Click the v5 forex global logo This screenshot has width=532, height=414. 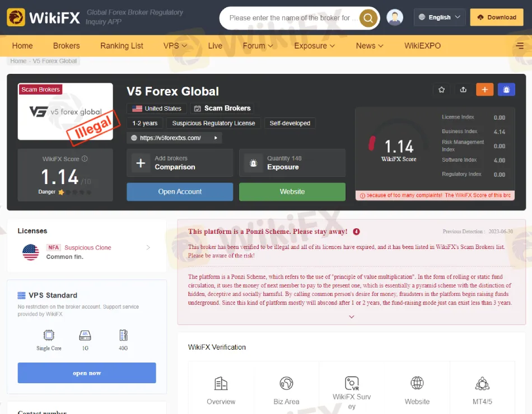coord(66,111)
